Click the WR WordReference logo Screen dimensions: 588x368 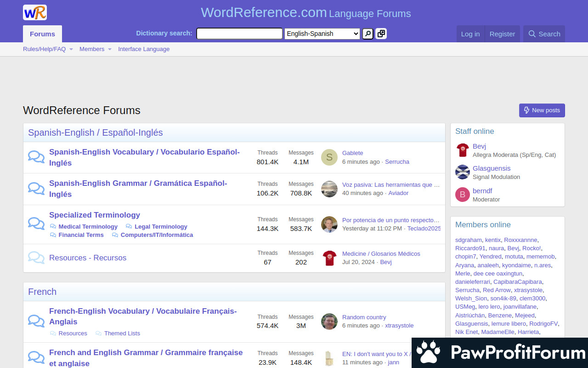tap(35, 12)
